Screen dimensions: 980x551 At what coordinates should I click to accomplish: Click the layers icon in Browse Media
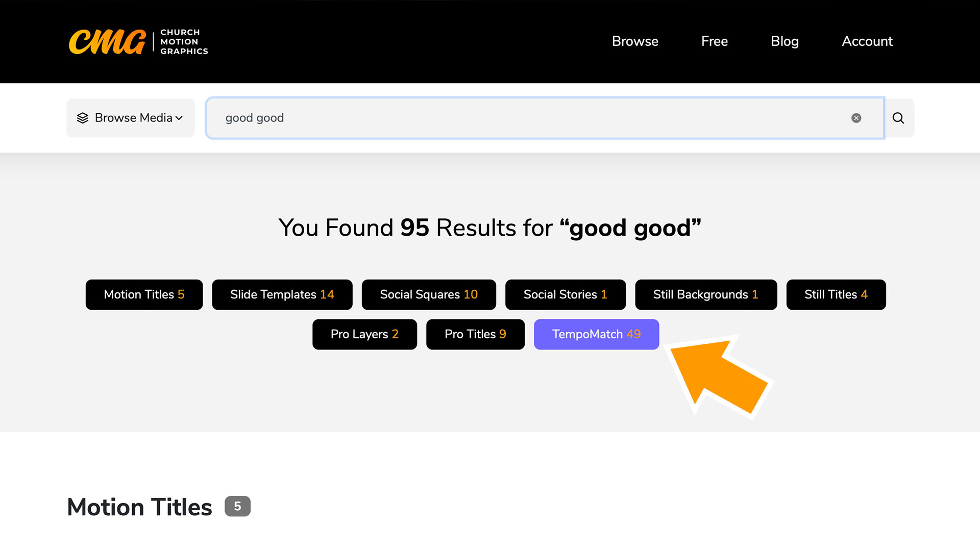(83, 118)
